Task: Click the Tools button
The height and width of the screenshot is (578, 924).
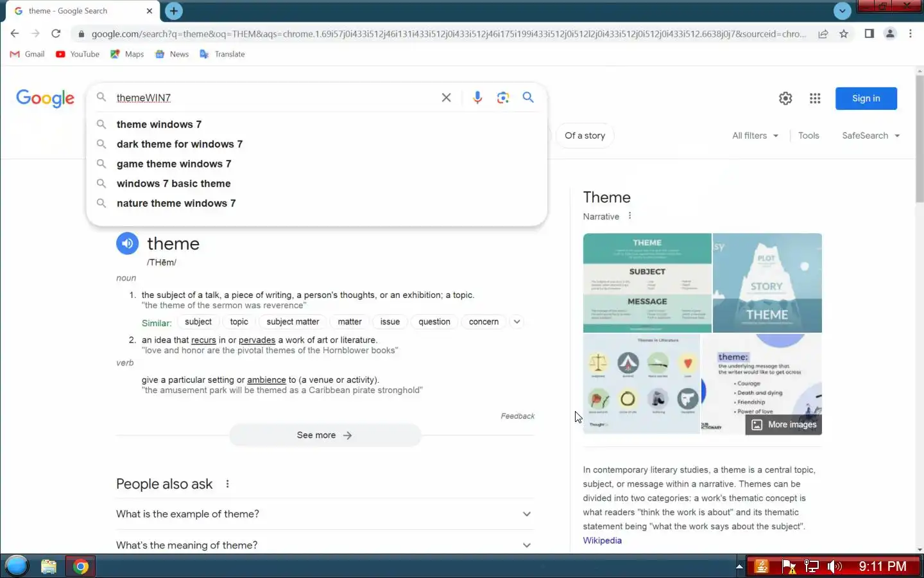Action: click(x=809, y=136)
